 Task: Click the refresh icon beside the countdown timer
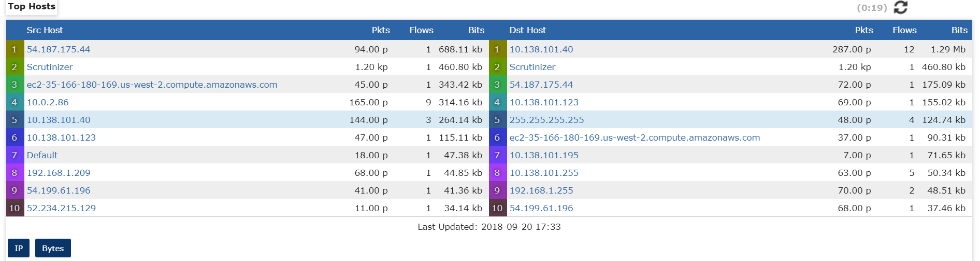(901, 7)
